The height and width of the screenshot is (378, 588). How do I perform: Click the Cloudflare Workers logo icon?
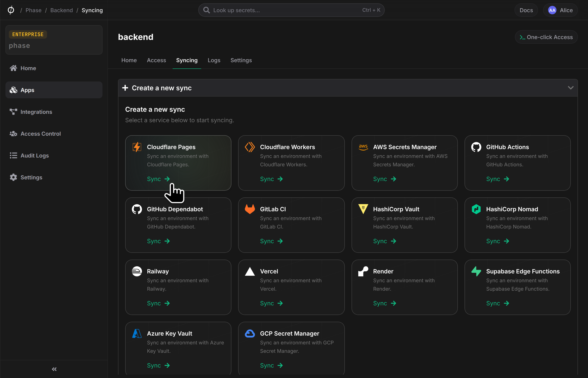click(250, 147)
